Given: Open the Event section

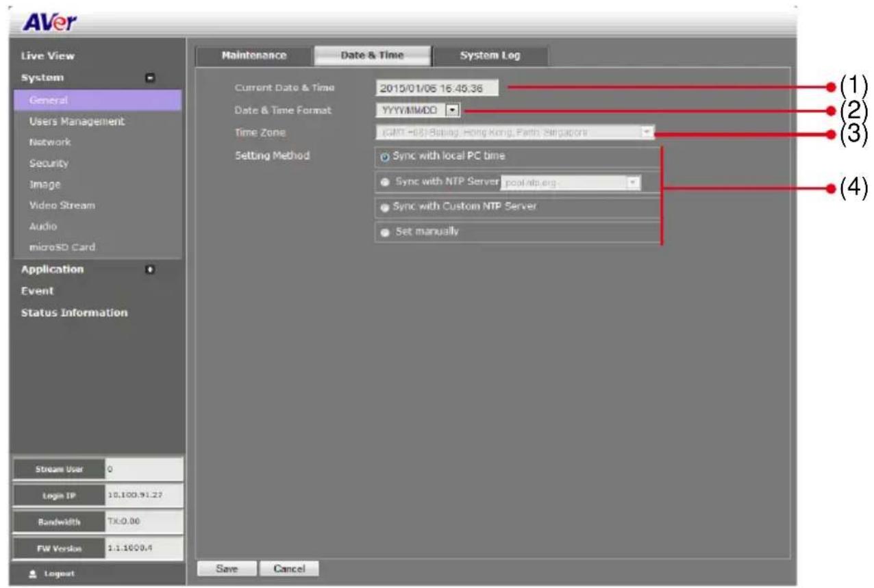Looking at the screenshot, I should point(37,291).
